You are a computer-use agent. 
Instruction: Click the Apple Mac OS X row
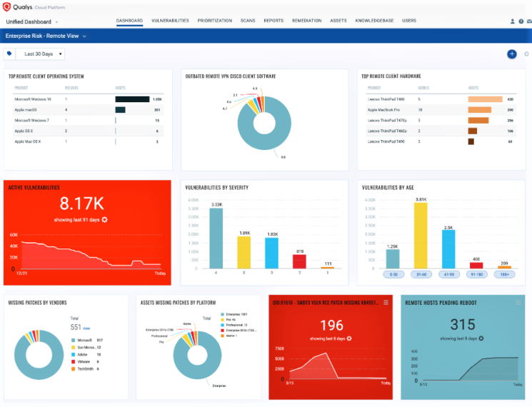[x=88, y=141]
